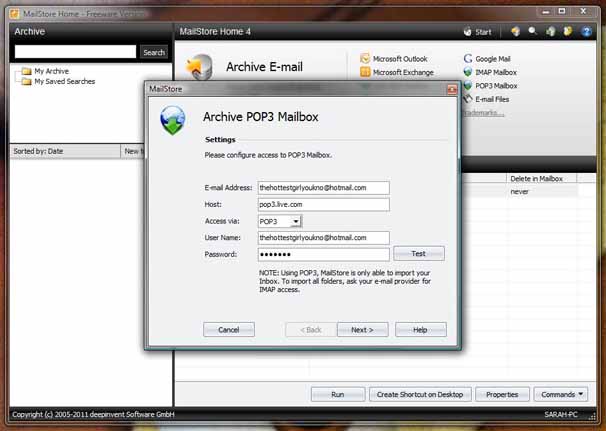Open the Access via dropdown
606x431 pixels.
[x=280, y=221]
